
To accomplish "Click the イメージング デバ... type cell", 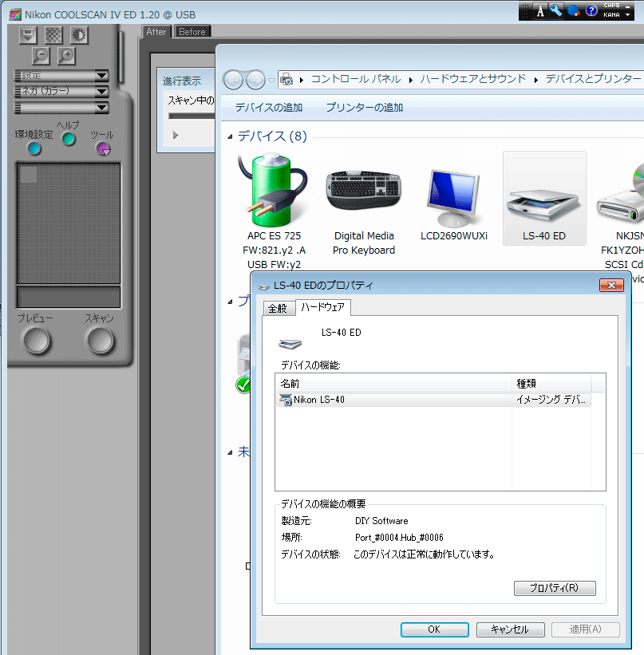I will [551, 400].
